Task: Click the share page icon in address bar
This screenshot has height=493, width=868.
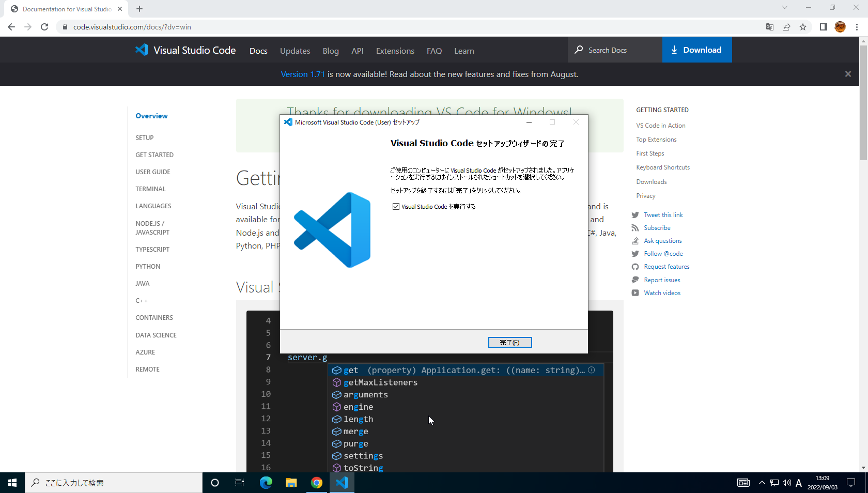Action: 786,27
